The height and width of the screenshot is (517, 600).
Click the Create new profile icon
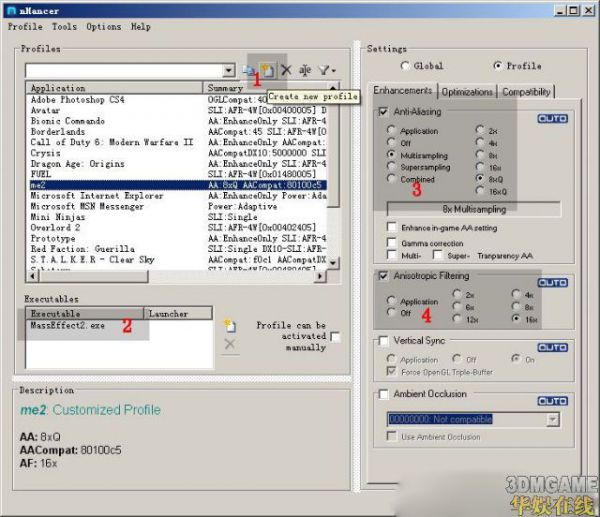click(x=267, y=70)
